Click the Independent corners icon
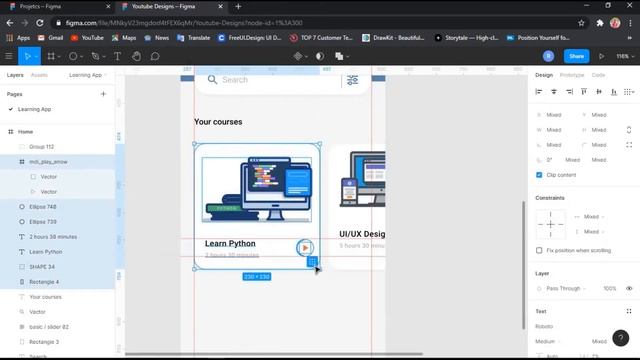The height and width of the screenshot is (360, 640). 629,145
